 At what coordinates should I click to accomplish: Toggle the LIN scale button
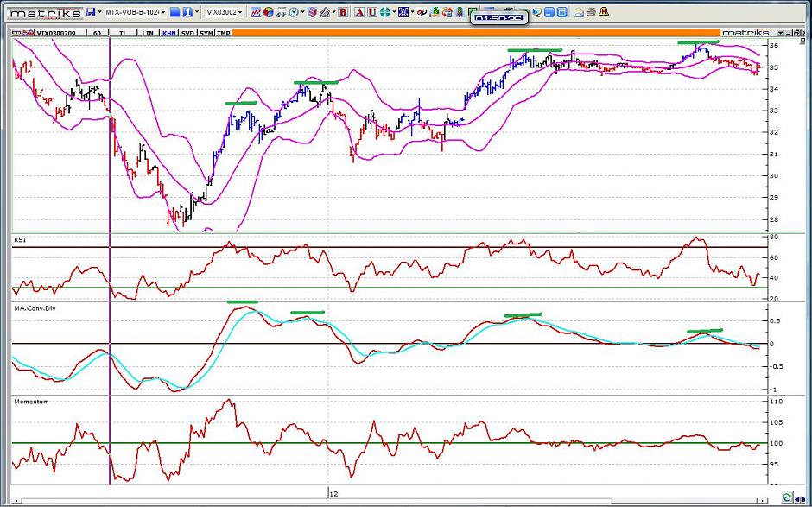[x=148, y=33]
